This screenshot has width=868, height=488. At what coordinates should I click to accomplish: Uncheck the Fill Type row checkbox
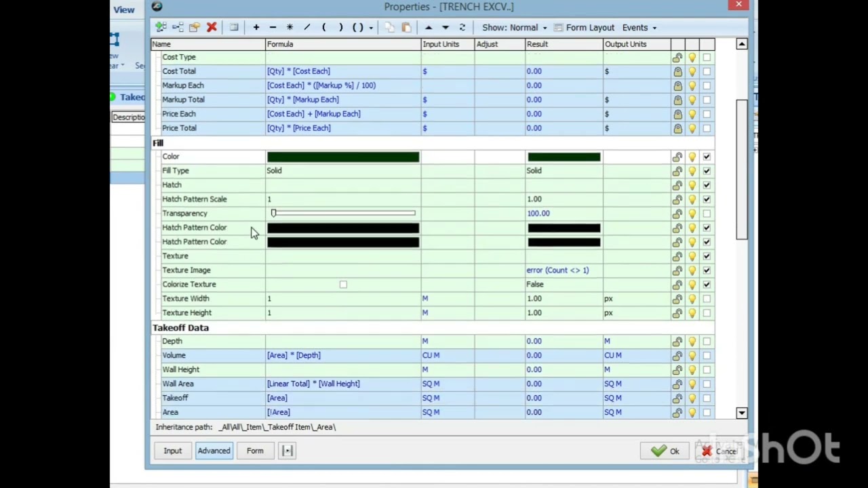click(707, 171)
